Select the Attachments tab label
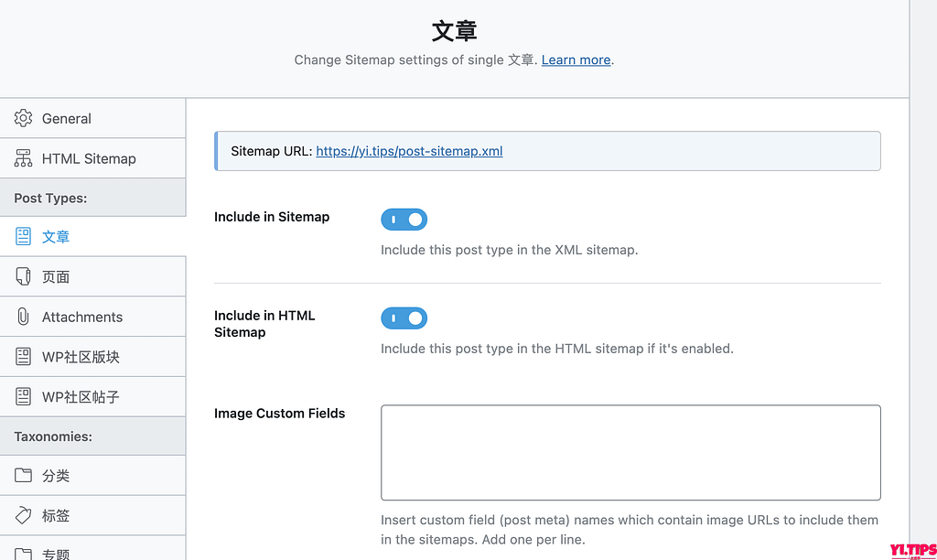This screenshot has width=937, height=560. [82, 317]
